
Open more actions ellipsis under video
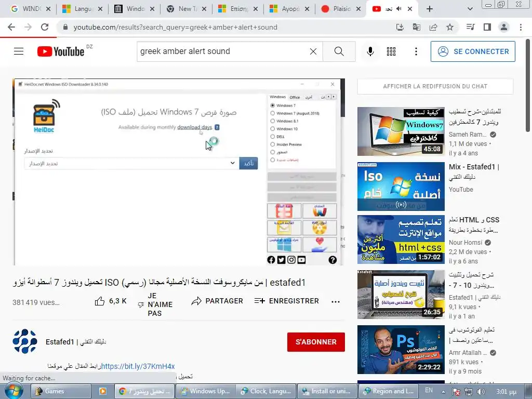click(336, 302)
